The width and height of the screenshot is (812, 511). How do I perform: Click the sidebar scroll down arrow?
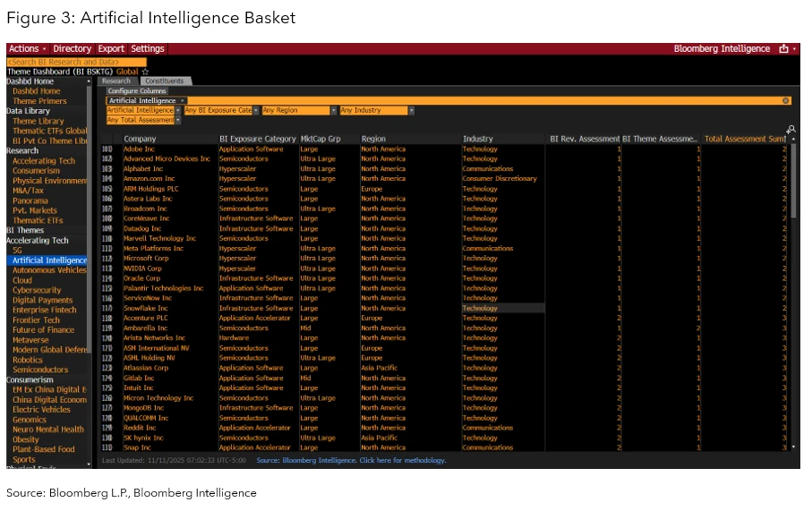coord(89,464)
